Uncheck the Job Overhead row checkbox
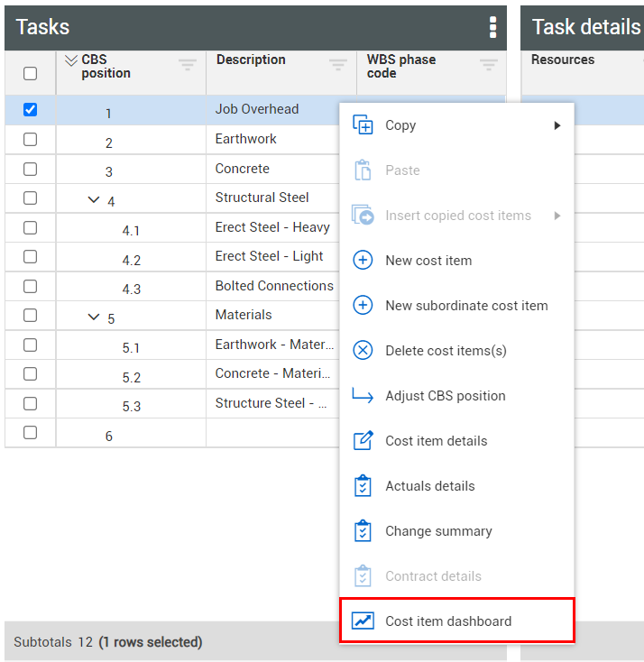Image resolution: width=644 pixels, height=662 pixels. click(30, 109)
